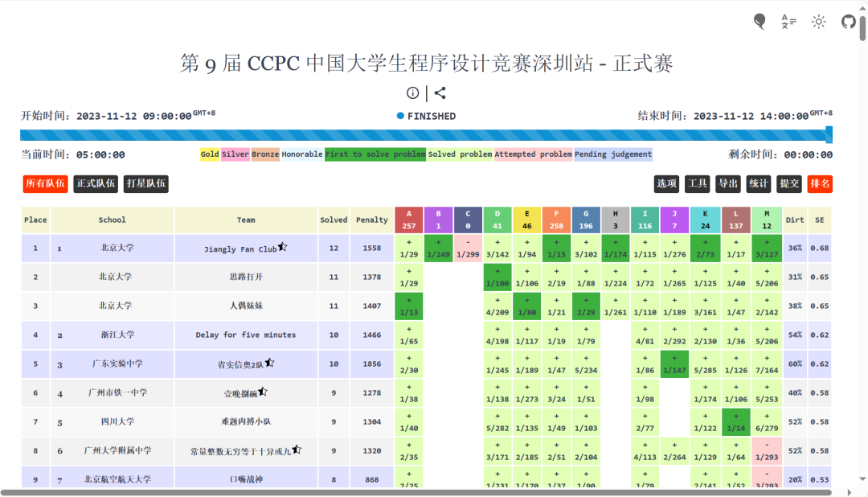This screenshot has width=868, height=497.
Task: Open the 统计 statistics tab
Action: 759,184
